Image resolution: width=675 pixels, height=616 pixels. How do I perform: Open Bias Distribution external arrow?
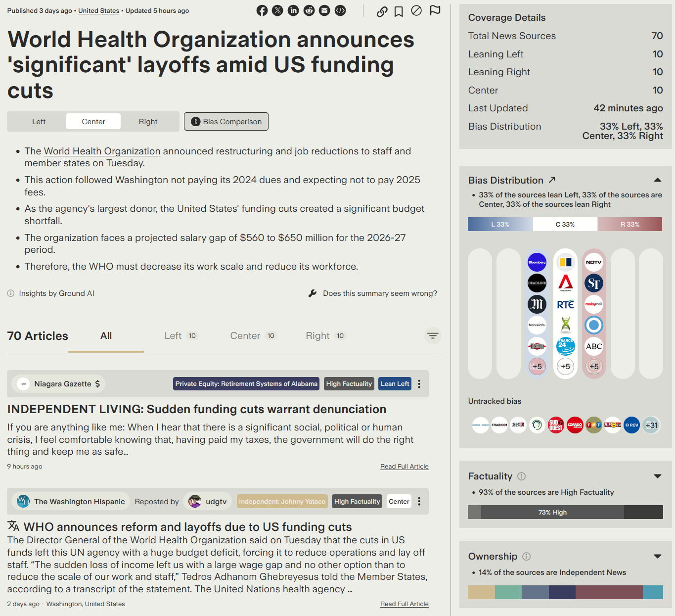[552, 180]
